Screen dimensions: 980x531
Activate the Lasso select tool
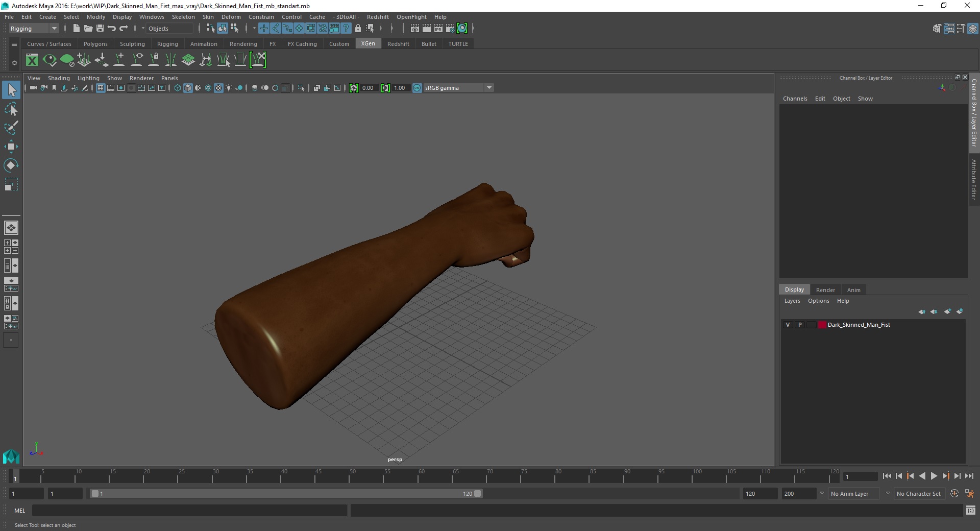(11, 109)
